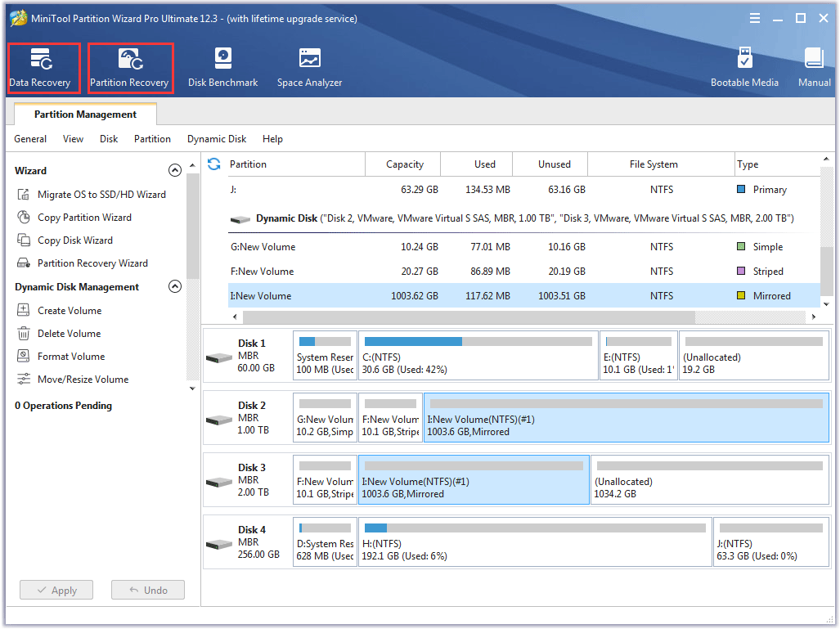Open the Dynamic Disk menu
The width and height of the screenshot is (840, 629).
coord(216,139)
